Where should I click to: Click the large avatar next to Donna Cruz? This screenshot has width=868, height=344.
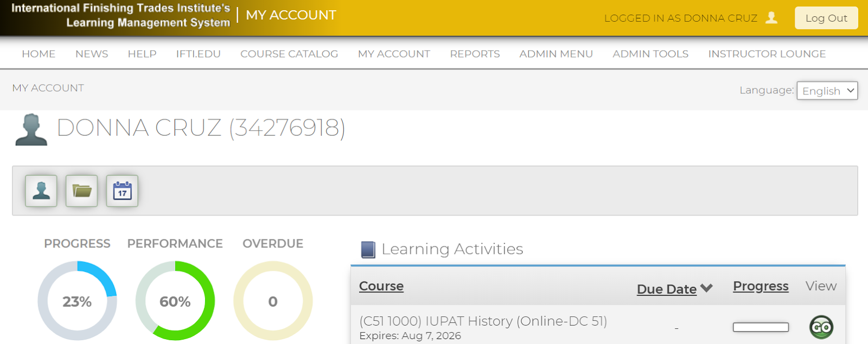point(31,130)
